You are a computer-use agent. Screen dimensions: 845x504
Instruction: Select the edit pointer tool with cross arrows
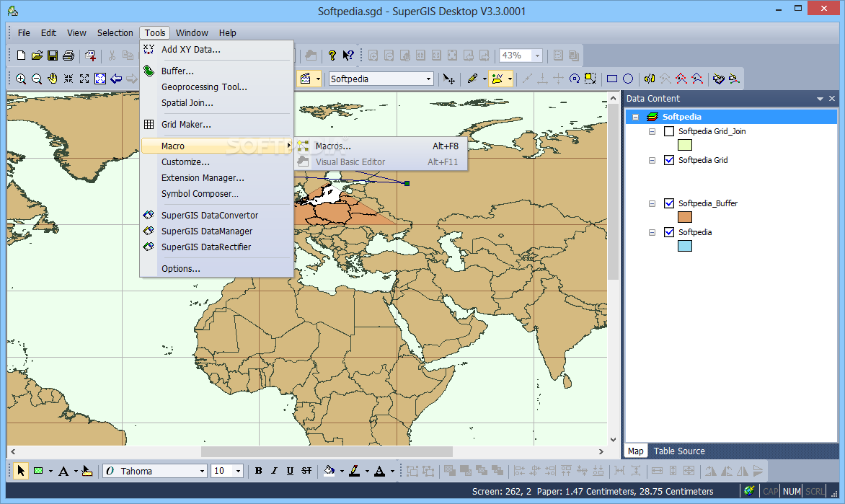(x=449, y=79)
